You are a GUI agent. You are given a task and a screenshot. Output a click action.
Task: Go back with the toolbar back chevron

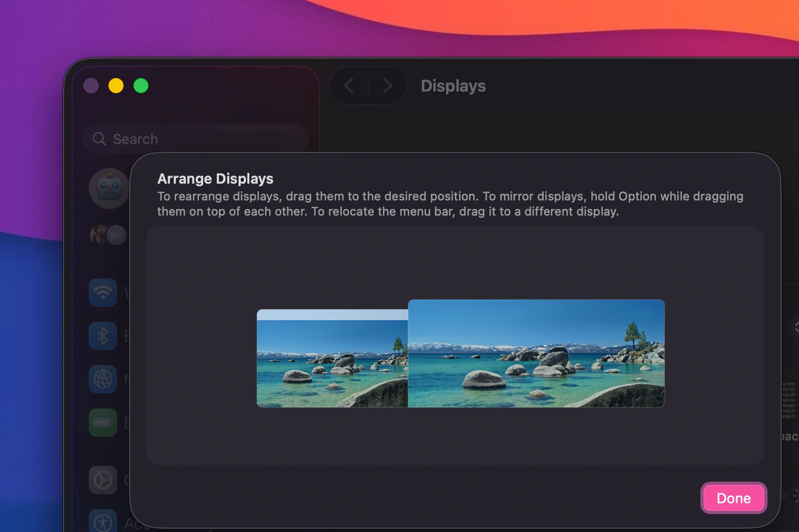[x=349, y=86]
